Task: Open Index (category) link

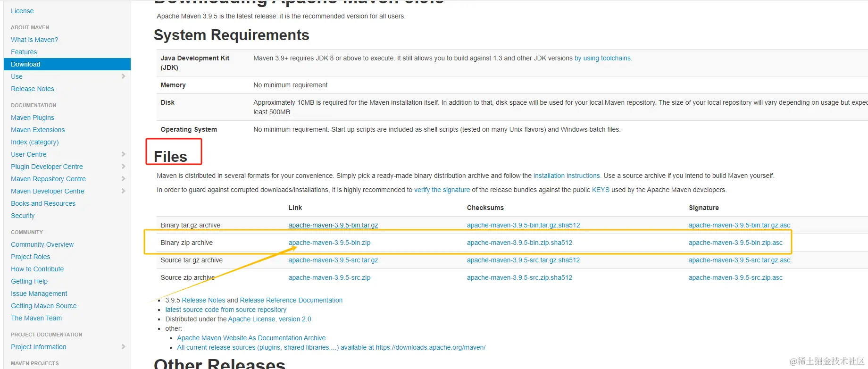Action: point(35,142)
